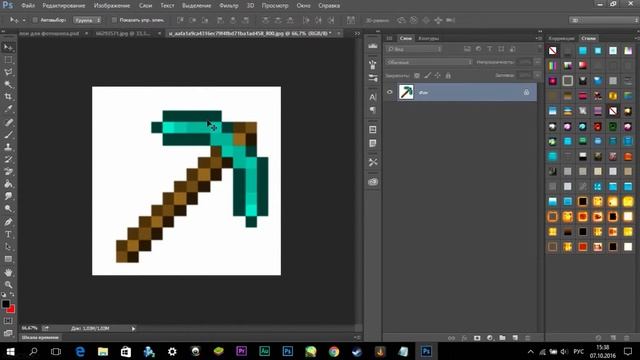Image resolution: width=640 pixels, height=360 pixels.
Task: Open the layer filter Вид dropdown
Action: click(414, 49)
